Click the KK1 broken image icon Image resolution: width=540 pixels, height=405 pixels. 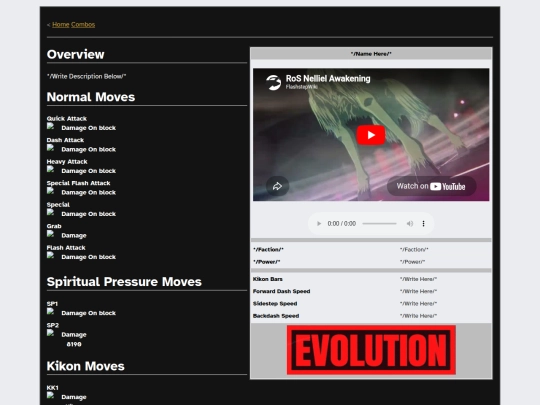[51, 396]
